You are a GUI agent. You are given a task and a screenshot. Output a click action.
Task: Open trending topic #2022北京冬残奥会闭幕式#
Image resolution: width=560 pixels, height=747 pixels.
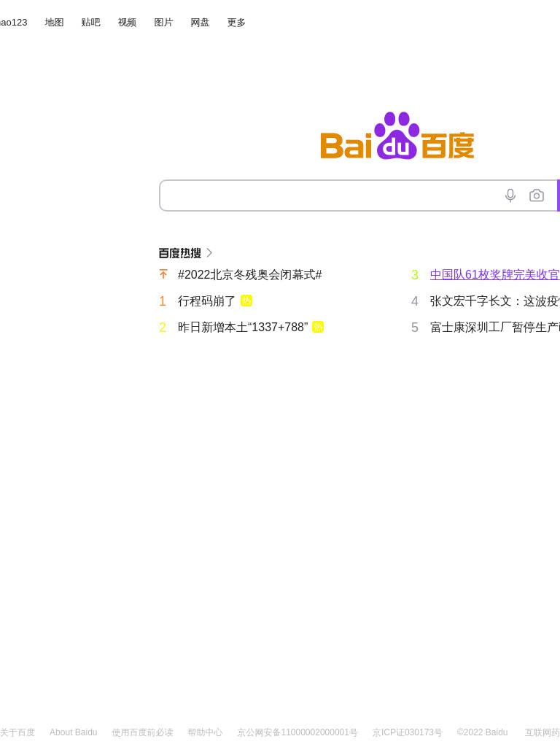pyautogui.click(x=250, y=275)
